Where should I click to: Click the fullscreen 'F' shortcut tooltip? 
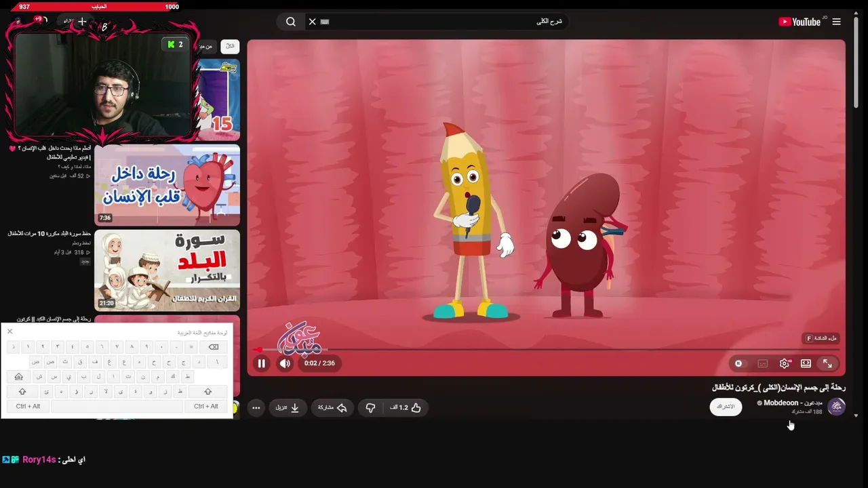coord(821,338)
